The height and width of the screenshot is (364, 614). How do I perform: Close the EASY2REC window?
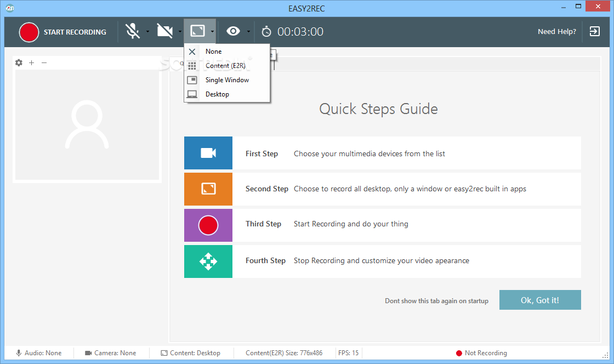598,6
